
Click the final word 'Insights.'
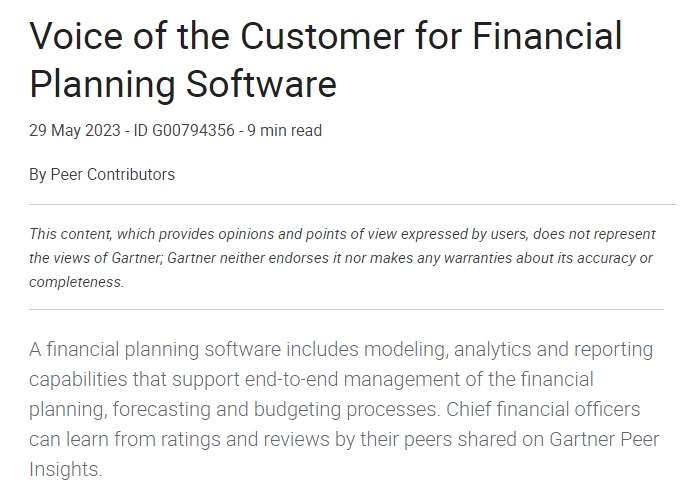(66, 469)
